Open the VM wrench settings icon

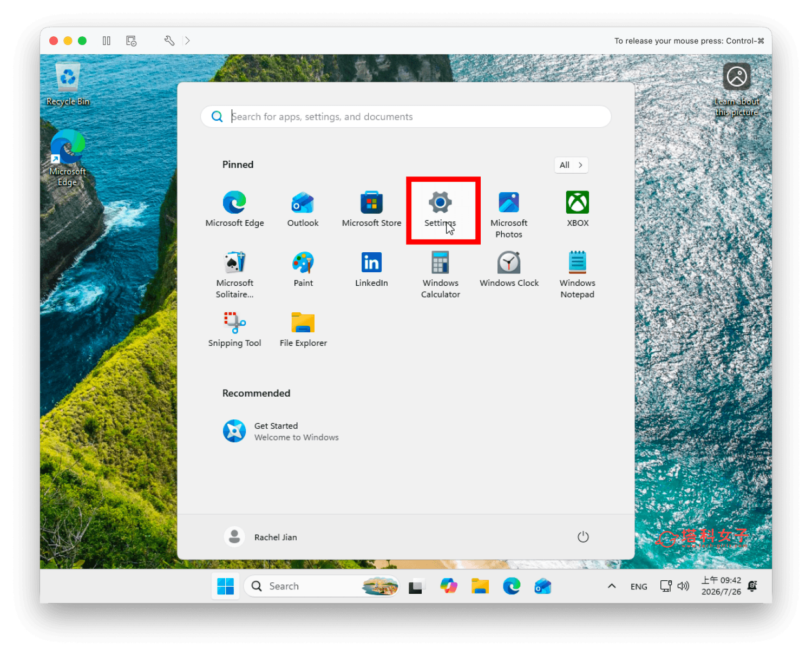click(169, 41)
